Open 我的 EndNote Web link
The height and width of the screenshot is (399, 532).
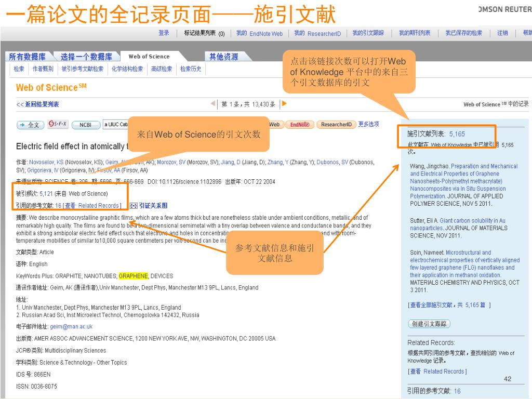pos(260,33)
